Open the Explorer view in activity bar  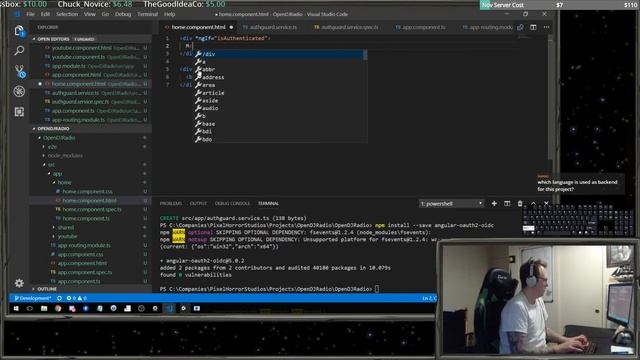pyautogui.click(x=19, y=31)
